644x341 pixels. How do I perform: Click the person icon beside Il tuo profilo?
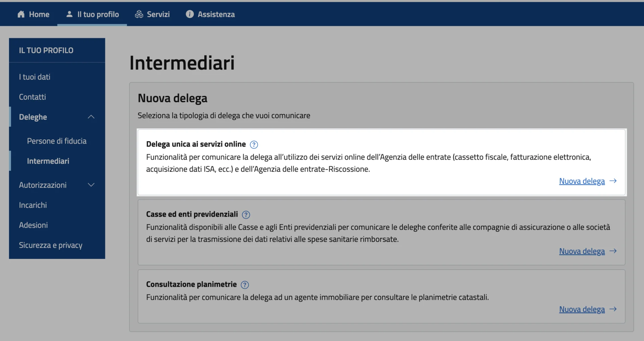pos(69,14)
